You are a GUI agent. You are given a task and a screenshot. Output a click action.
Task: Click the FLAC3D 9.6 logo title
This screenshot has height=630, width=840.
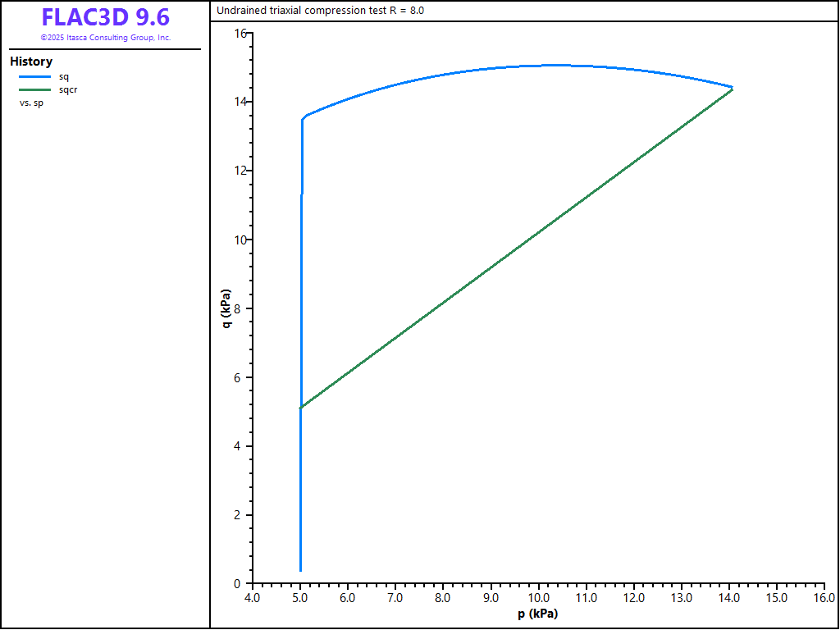click(105, 17)
